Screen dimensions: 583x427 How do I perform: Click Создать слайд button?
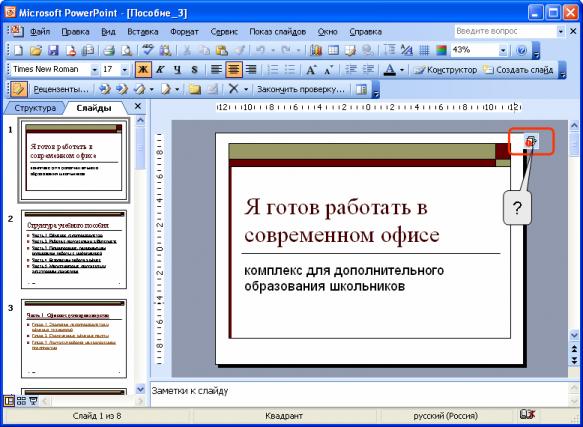518,70
